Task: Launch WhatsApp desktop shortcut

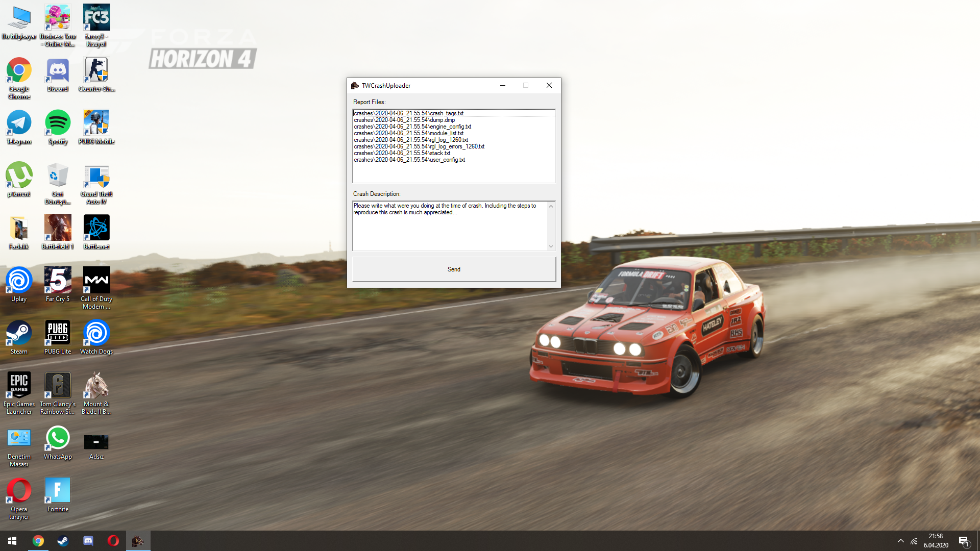Action: pos(58,442)
